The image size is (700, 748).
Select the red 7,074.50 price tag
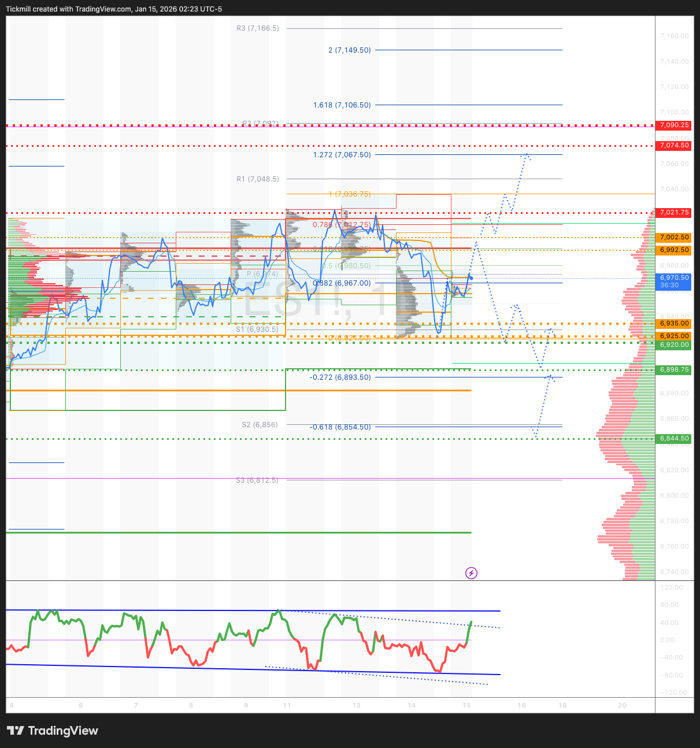click(674, 146)
